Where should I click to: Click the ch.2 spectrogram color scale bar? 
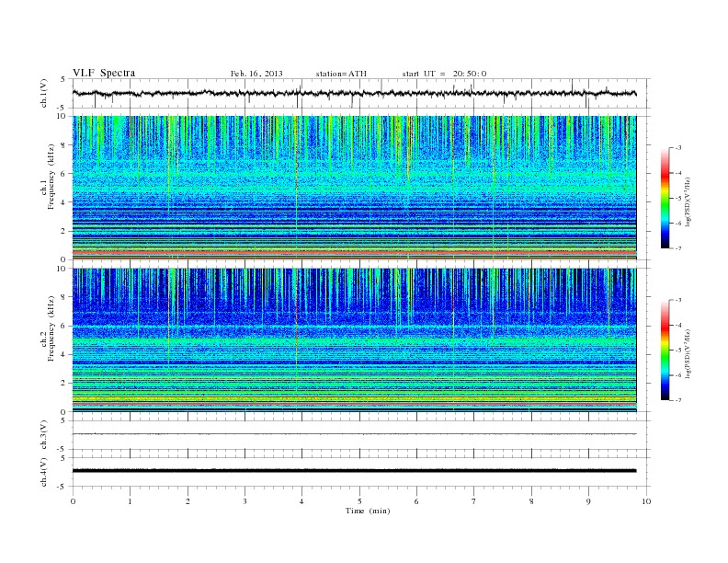665,350
